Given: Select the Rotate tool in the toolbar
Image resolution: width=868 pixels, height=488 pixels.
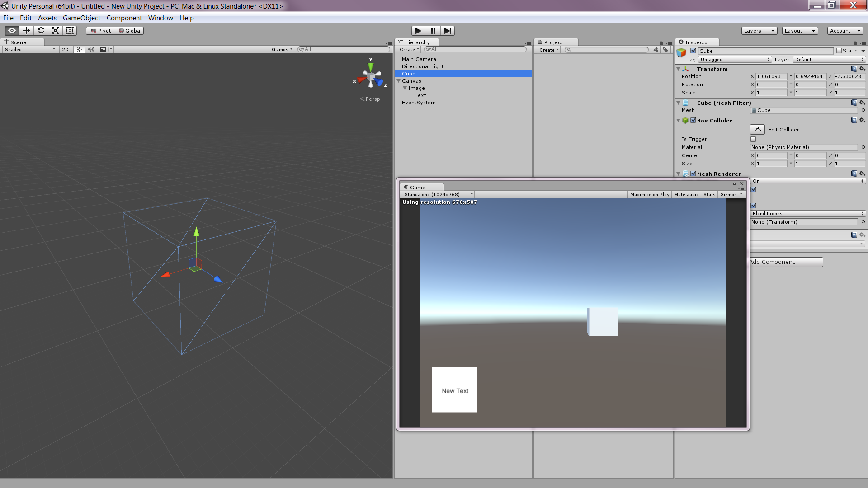Looking at the screenshot, I should click(x=41, y=30).
